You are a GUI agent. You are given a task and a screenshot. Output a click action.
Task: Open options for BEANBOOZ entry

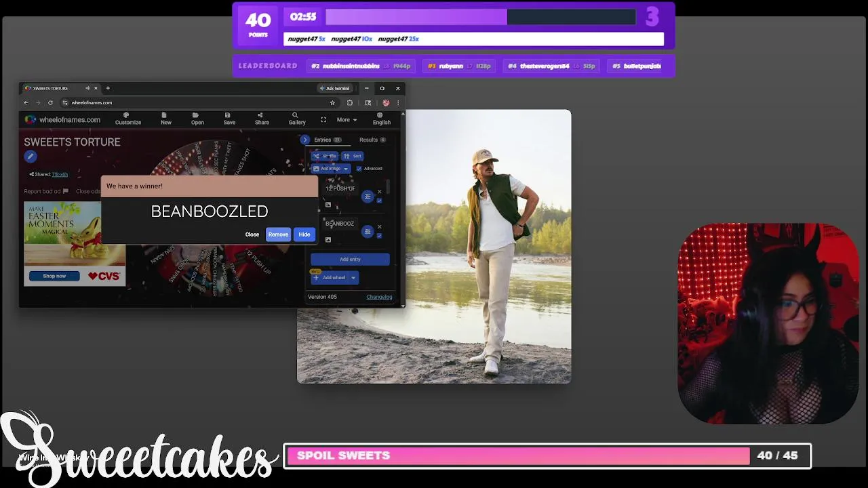[368, 232]
